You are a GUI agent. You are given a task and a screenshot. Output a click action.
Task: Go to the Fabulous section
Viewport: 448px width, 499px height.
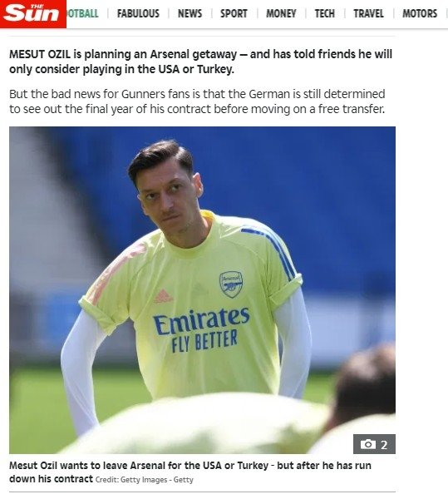pyautogui.click(x=138, y=13)
